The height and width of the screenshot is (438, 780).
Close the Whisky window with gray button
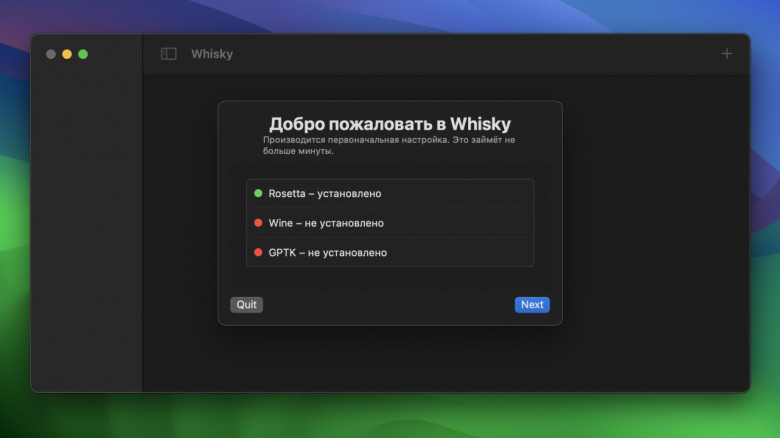click(51, 54)
